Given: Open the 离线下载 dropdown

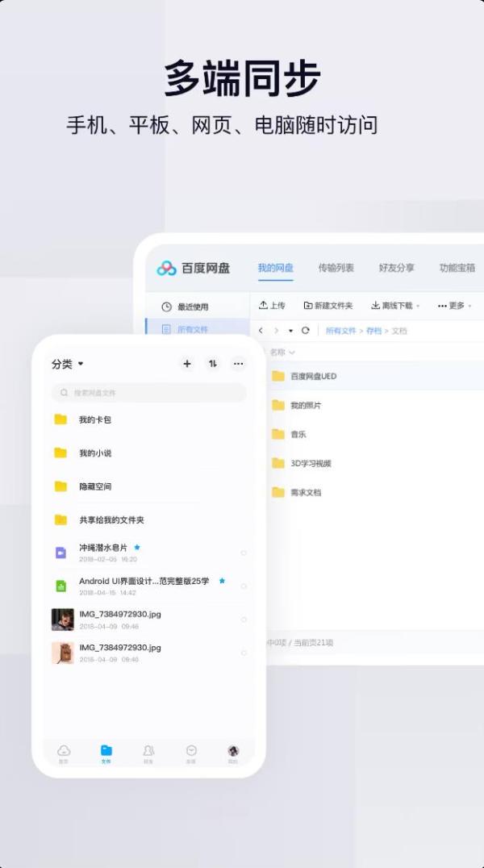Looking at the screenshot, I should click(x=395, y=306).
